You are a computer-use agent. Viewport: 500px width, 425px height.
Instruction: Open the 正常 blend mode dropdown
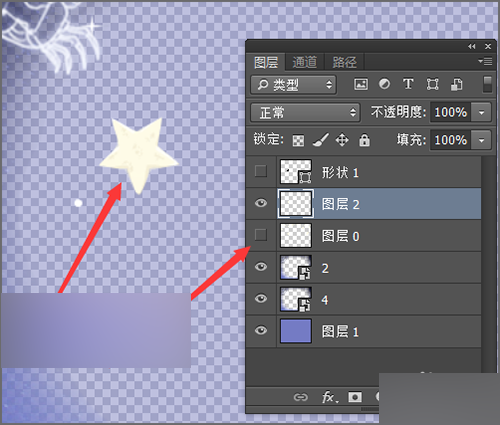pos(305,112)
